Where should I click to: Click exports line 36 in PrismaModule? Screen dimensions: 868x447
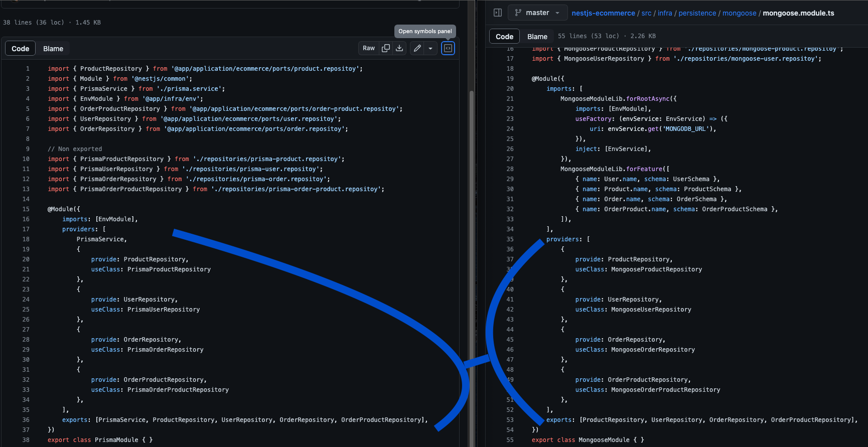tap(245, 420)
